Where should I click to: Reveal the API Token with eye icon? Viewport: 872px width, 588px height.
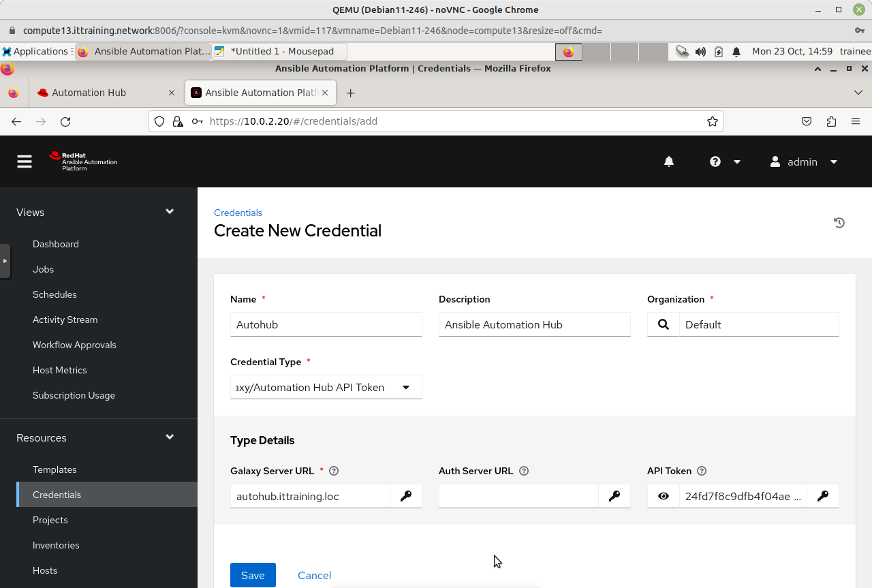click(x=664, y=496)
